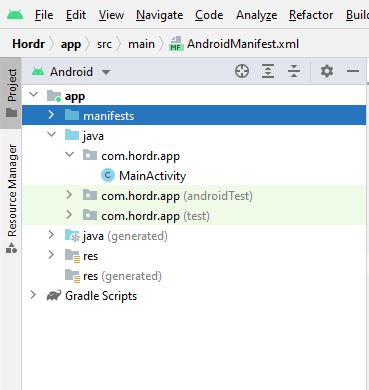Expand Gradle Scripts node
The image size is (369, 390).
coord(33,295)
